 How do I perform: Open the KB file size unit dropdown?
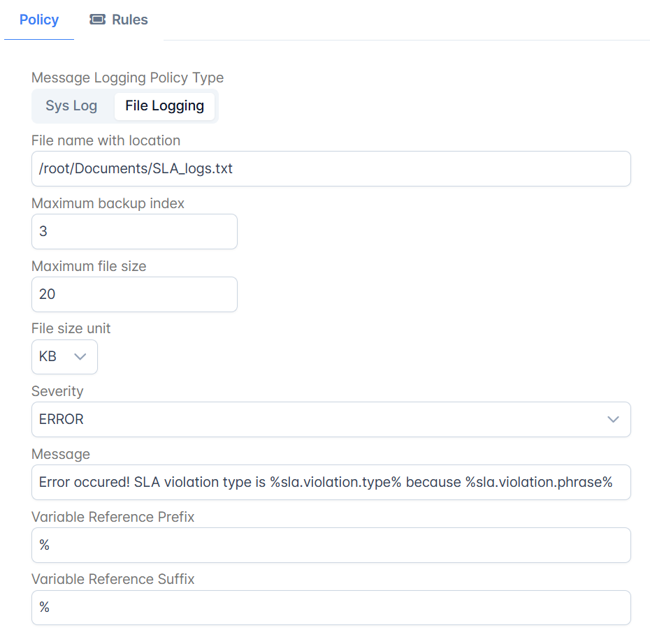tap(65, 357)
